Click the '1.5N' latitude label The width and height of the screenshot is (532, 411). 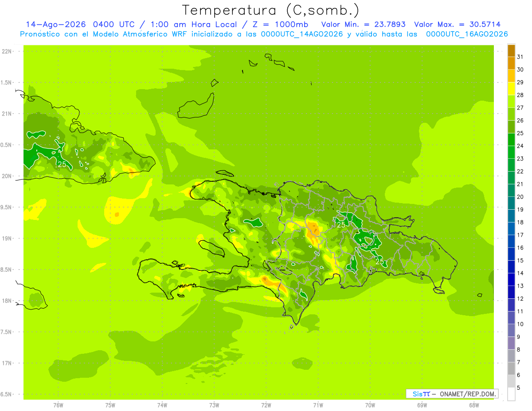point(7,82)
